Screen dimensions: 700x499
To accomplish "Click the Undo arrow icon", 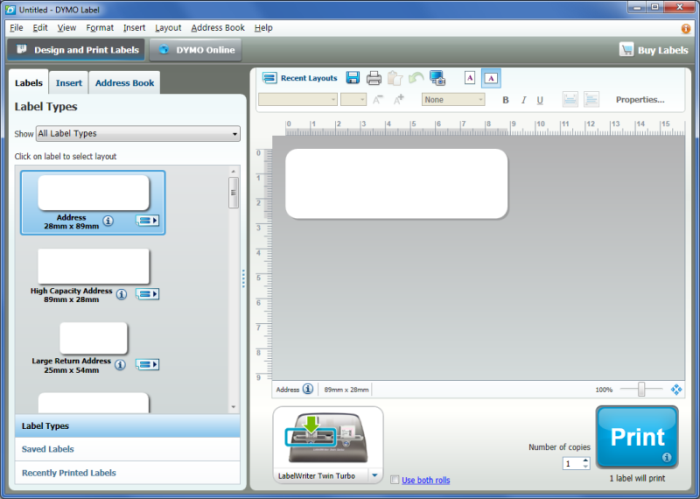I will click(x=416, y=78).
